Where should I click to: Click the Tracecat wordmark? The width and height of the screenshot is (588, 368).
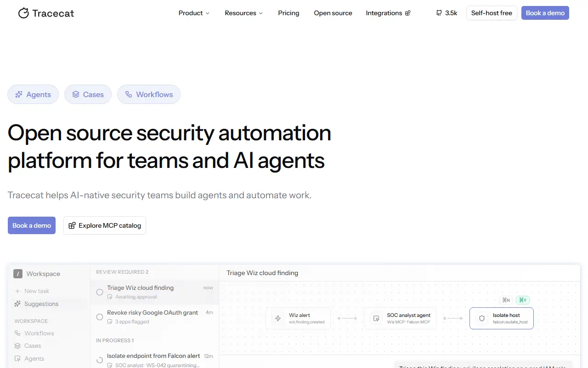(x=53, y=13)
